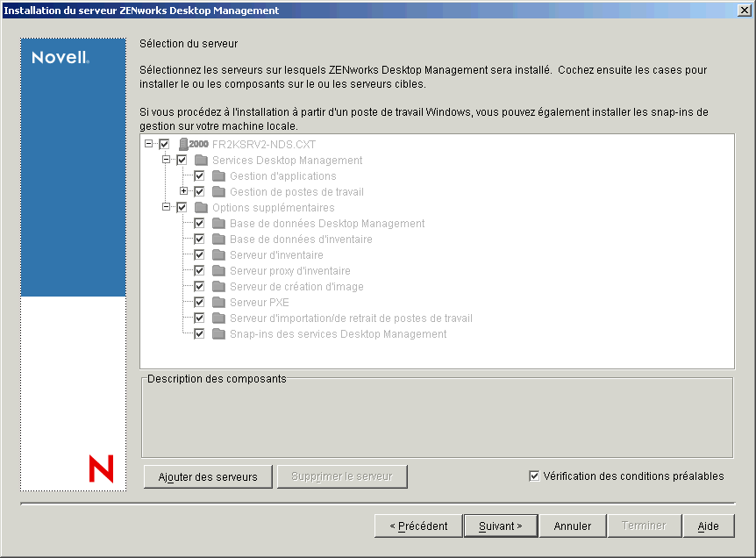The width and height of the screenshot is (756, 558).
Task: Uncheck Options supplémentaires
Action: (182, 207)
